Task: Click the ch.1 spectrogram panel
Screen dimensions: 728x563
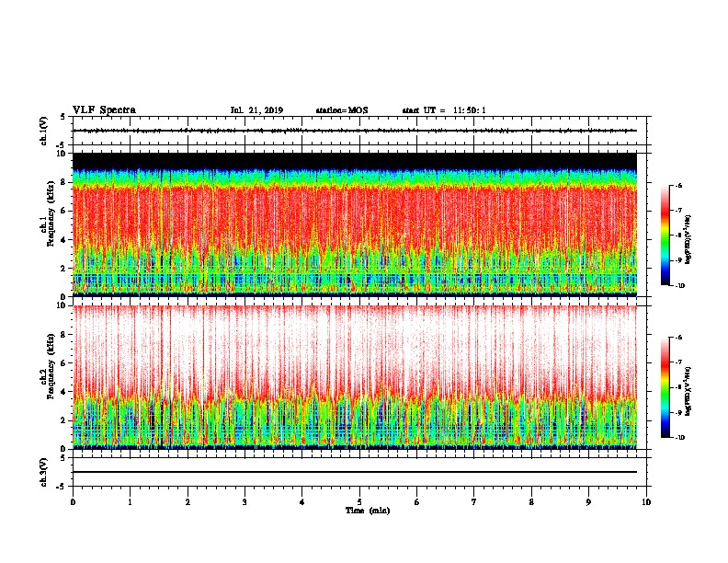Action: pyautogui.click(x=355, y=224)
